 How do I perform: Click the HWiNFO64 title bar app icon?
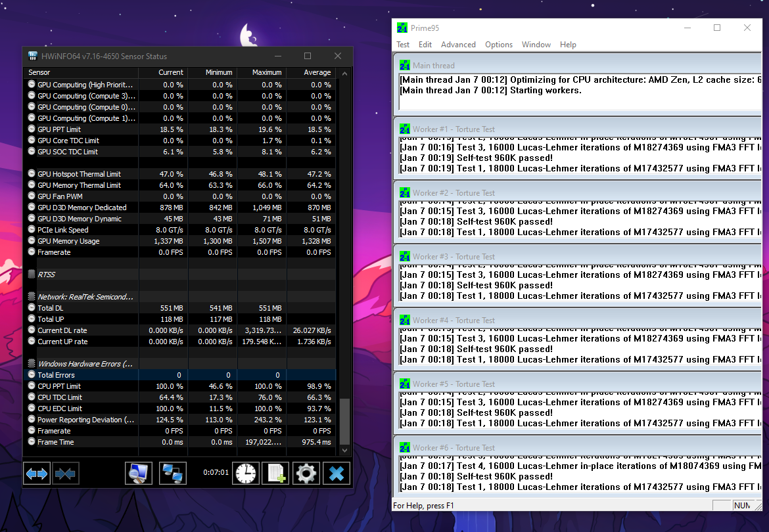[x=33, y=56]
